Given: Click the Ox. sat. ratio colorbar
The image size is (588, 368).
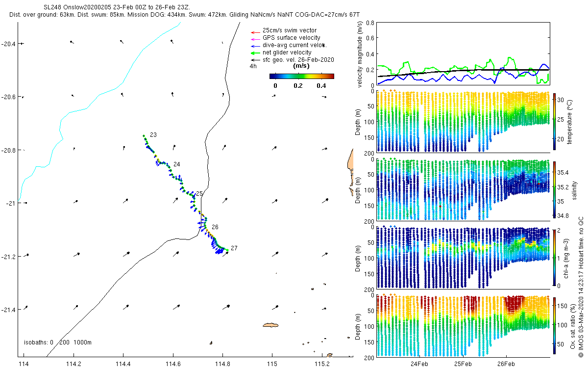Looking at the screenshot, I should 554,326.
